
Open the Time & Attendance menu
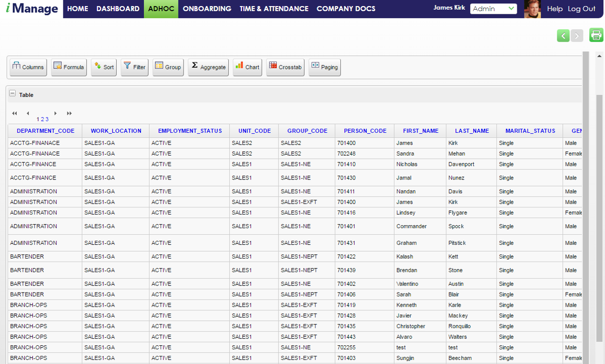point(274,9)
